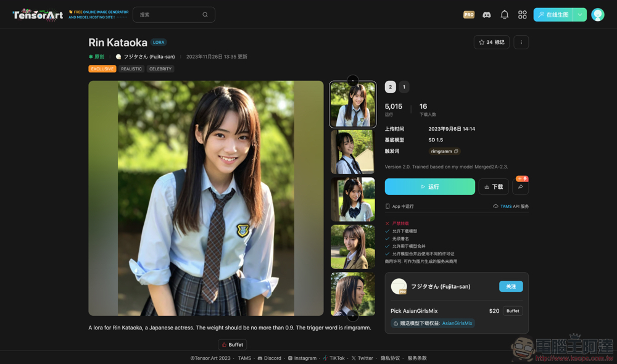This screenshot has width=617, height=364.
Task: Copy the rimgramm trigger word
Action: [456, 151]
